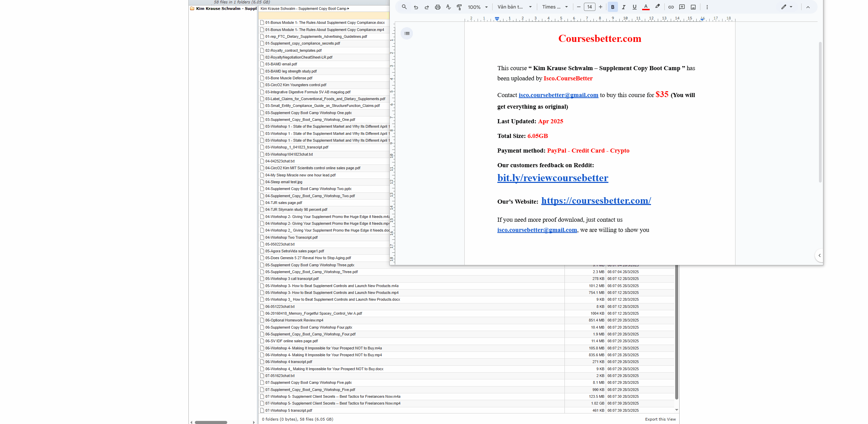Click the print icon
The width and height of the screenshot is (868, 424).
pos(437,7)
